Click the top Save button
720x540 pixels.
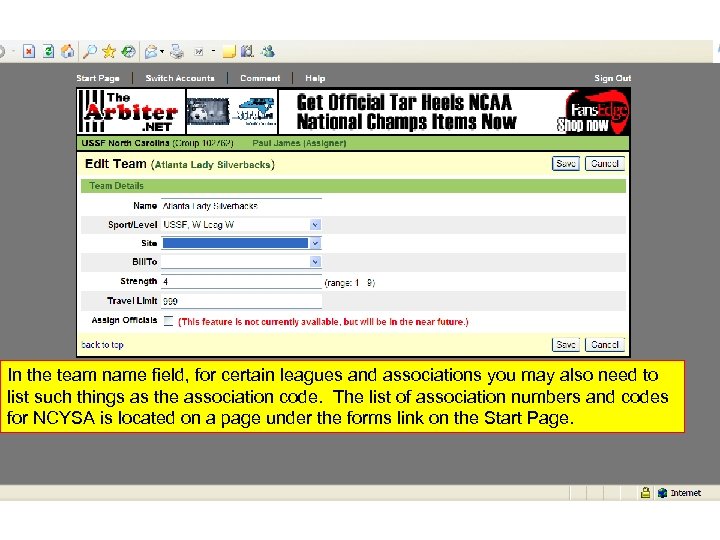tap(566, 163)
